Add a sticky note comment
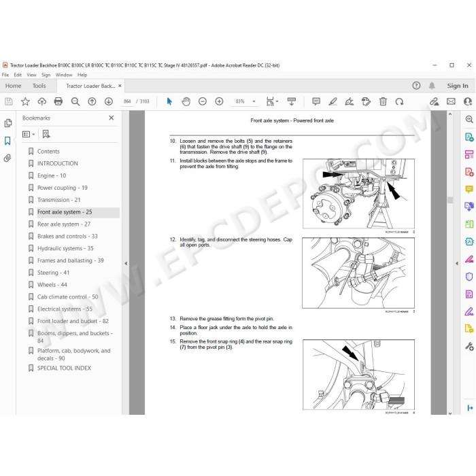Viewport: 476px width, 476px height. click(316, 101)
